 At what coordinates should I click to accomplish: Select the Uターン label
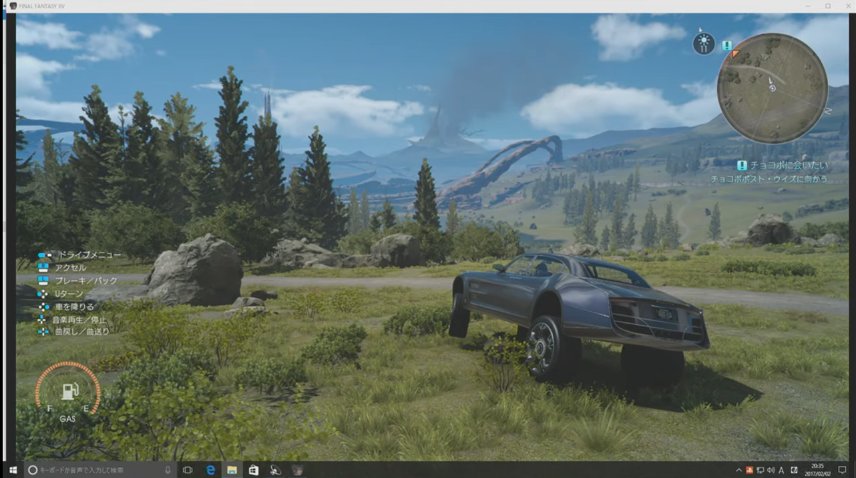68,294
